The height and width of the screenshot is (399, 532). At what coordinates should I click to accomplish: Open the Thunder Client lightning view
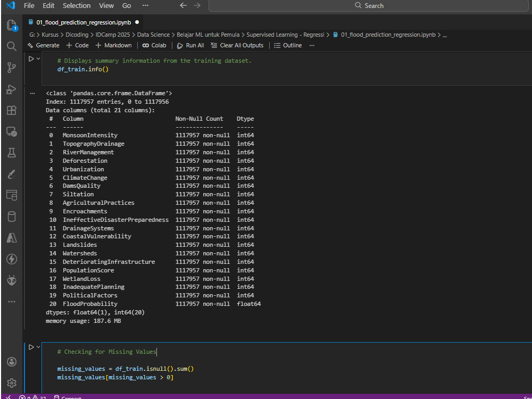[x=12, y=259]
